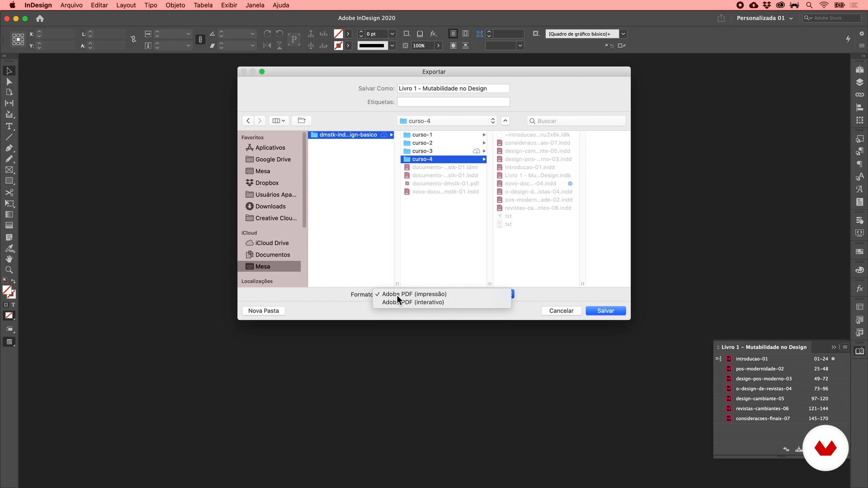Viewport: 868px width, 488px height.
Task: Click the share icon in the title bar
Action: (x=721, y=18)
